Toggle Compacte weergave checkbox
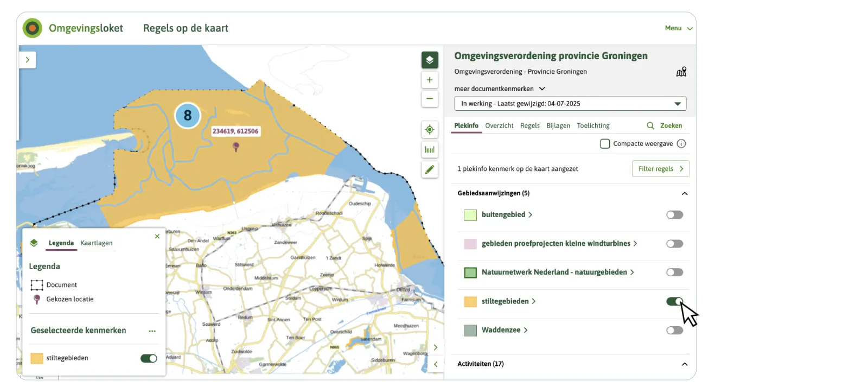The width and height of the screenshot is (868, 387). pos(605,144)
